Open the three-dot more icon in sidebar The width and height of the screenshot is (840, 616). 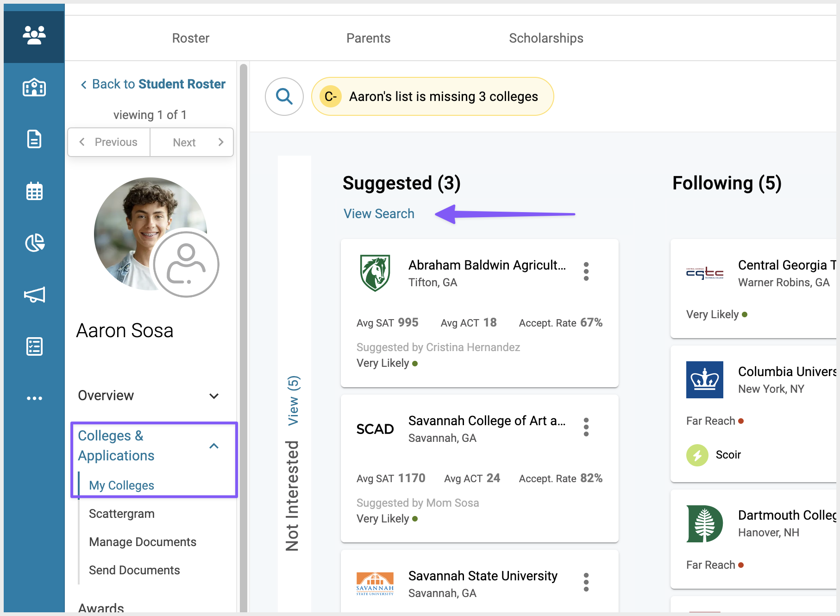[34, 398]
